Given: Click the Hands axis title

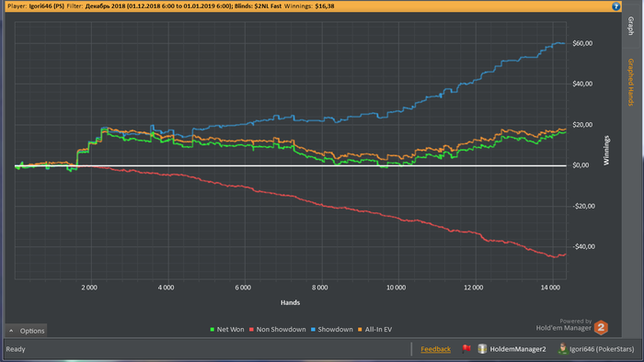Looking at the screenshot, I should [x=290, y=302].
